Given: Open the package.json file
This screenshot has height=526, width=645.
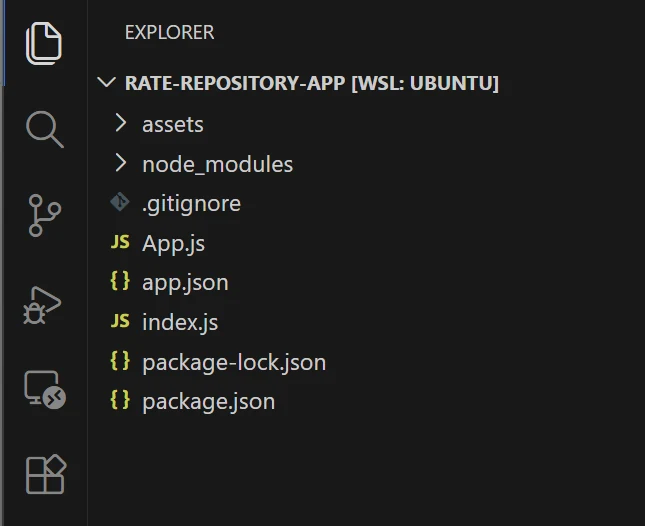Looking at the screenshot, I should (x=209, y=402).
